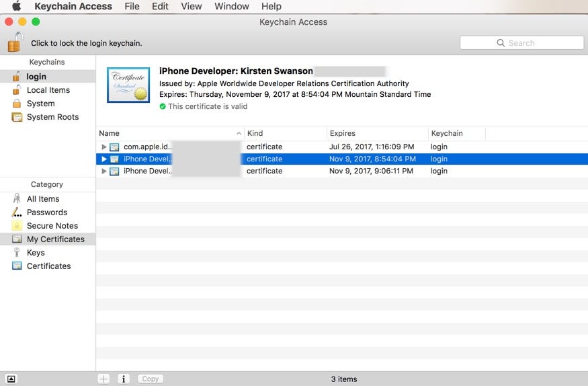
Task: Open the File menu
Action: pyautogui.click(x=132, y=6)
